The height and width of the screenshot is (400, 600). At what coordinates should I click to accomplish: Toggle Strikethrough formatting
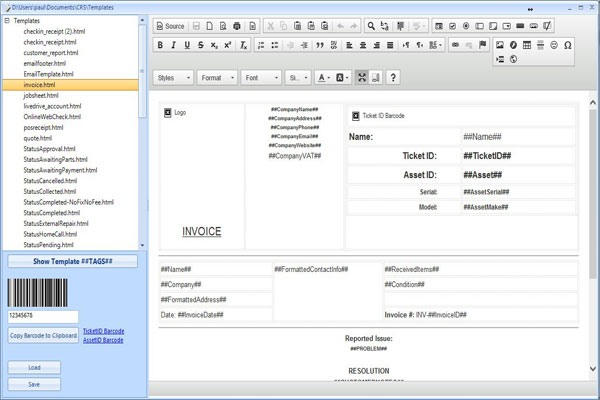[201, 45]
